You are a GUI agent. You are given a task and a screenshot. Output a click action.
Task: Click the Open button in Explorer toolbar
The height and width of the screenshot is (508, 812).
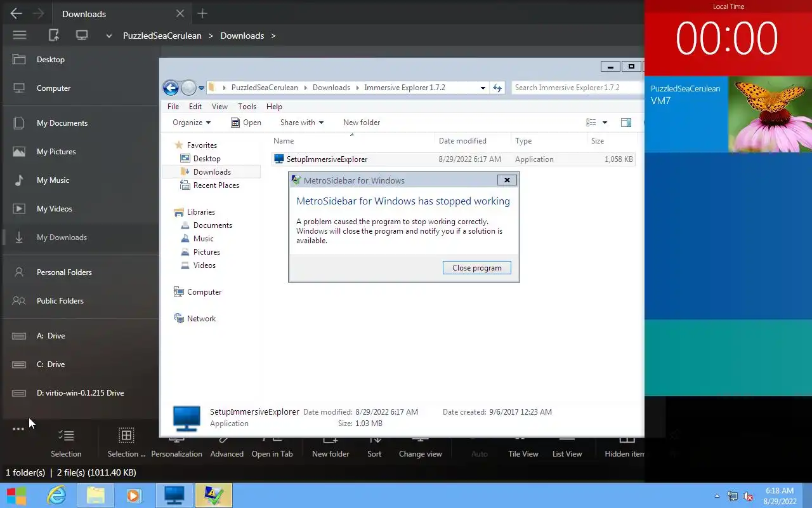[x=246, y=123]
